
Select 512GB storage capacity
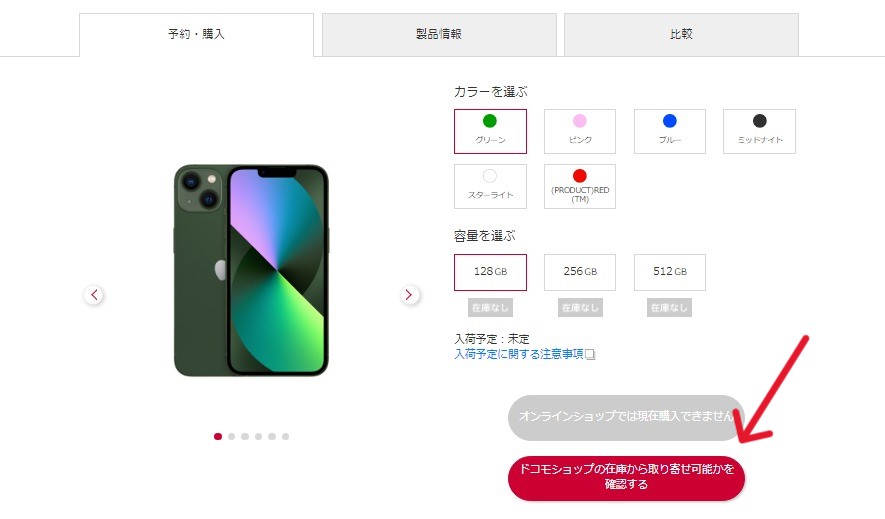(x=669, y=272)
